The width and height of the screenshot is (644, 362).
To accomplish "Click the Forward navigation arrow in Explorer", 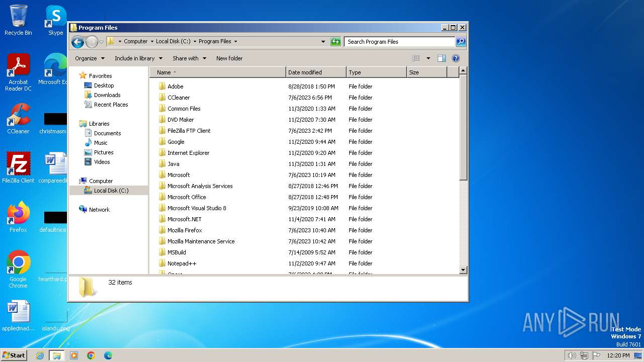I will [x=92, y=42].
